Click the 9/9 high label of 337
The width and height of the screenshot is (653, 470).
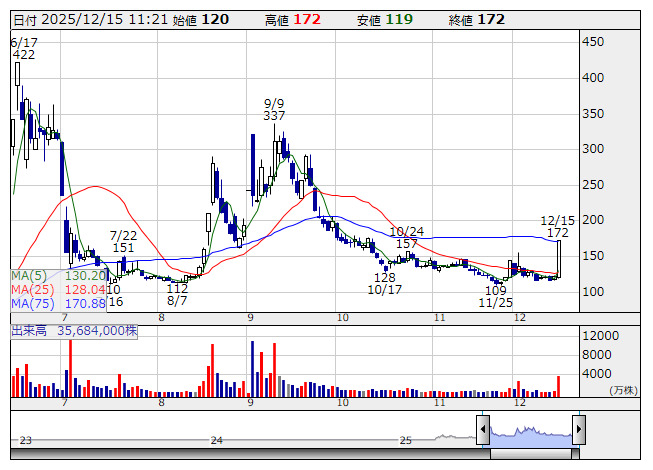(x=274, y=109)
